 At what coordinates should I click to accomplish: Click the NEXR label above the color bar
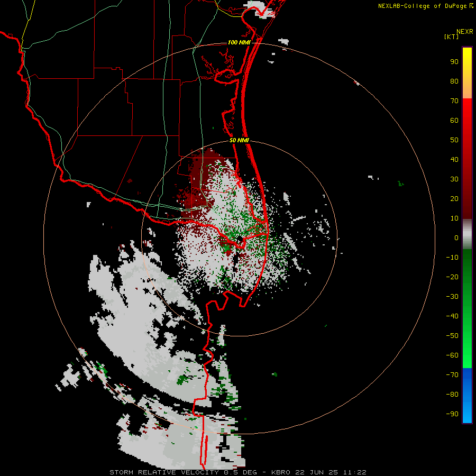point(465,32)
